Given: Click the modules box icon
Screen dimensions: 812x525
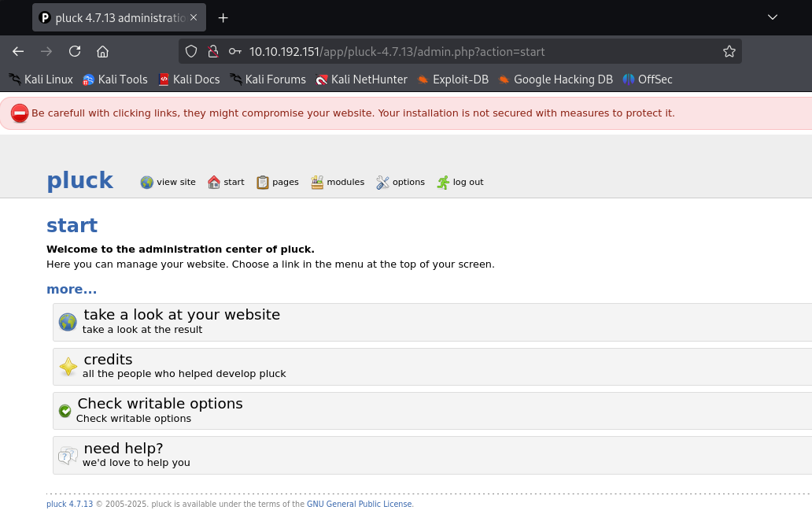Looking at the screenshot, I should (x=317, y=183).
